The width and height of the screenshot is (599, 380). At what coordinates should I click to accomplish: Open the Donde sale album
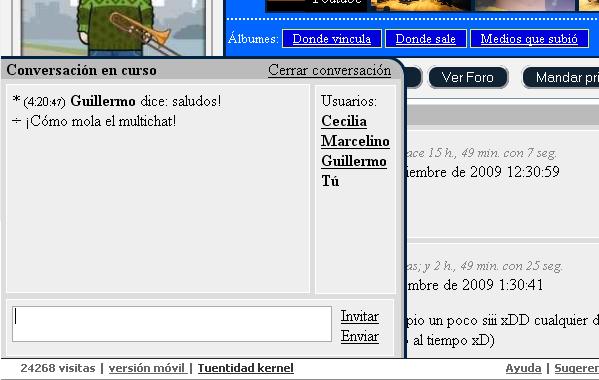point(426,39)
